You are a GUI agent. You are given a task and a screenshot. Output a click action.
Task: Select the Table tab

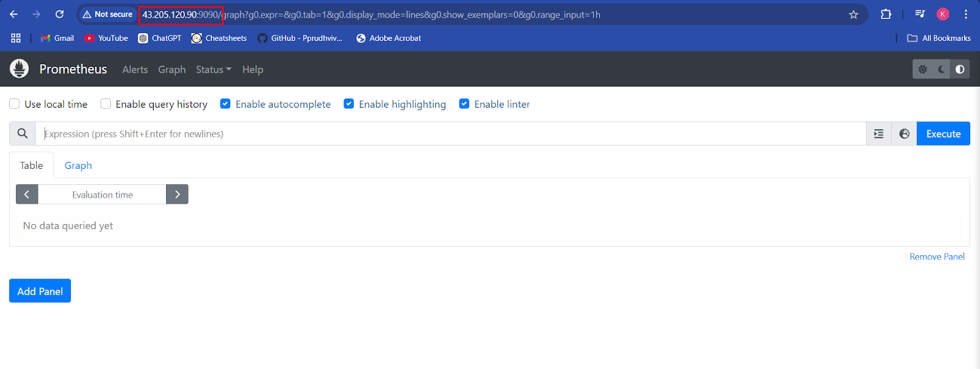pos(31,165)
